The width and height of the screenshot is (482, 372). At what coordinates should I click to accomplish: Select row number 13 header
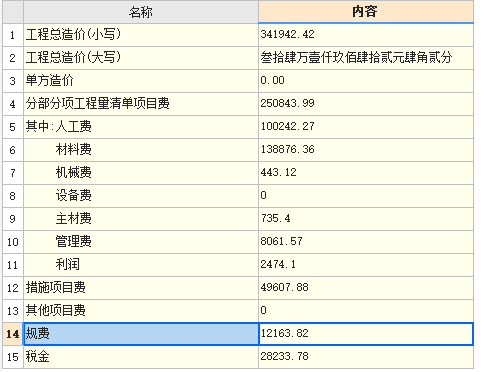[13, 311]
